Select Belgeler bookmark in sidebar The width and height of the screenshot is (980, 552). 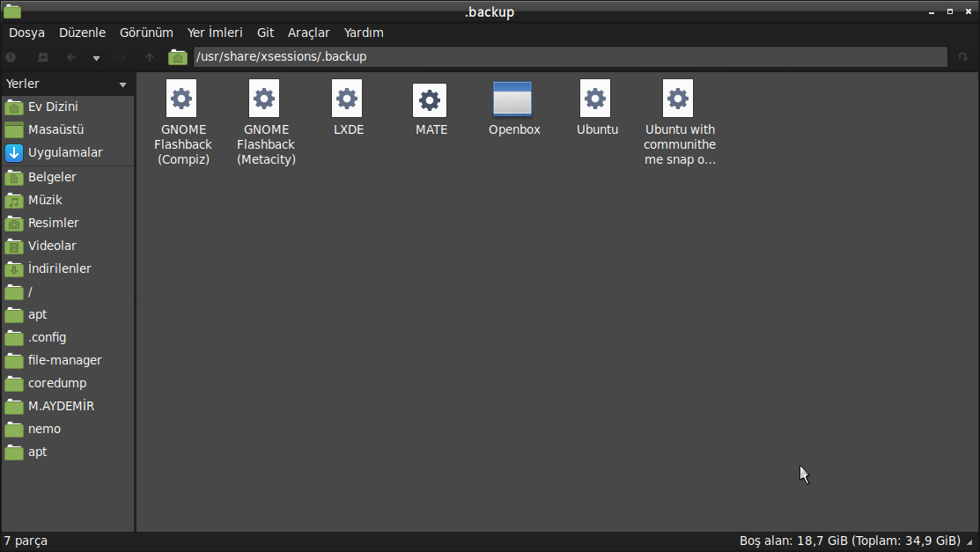point(68,178)
